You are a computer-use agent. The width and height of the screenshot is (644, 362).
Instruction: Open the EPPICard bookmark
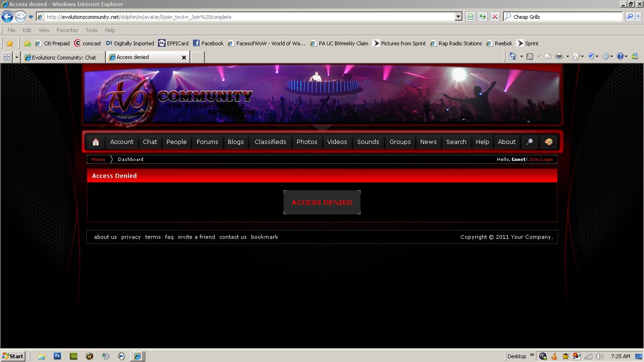[173, 43]
